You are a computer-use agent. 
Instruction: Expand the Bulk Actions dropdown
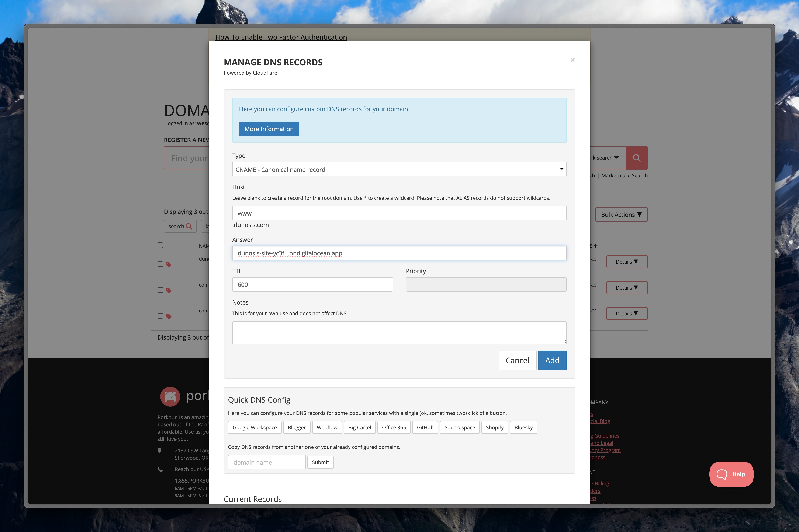click(622, 214)
